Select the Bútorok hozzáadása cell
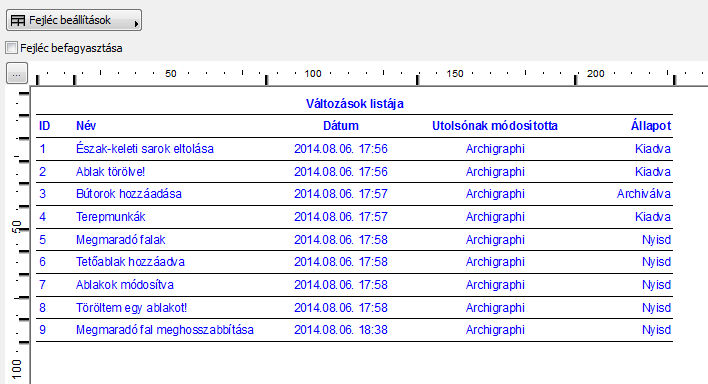Image resolution: width=708 pixels, height=384 pixels. (129, 194)
